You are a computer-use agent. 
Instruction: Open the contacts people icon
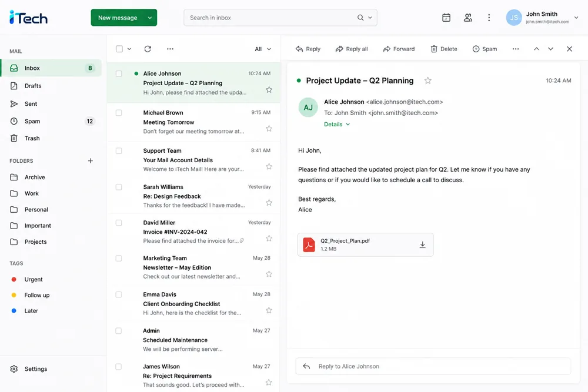click(x=468, y=18)
